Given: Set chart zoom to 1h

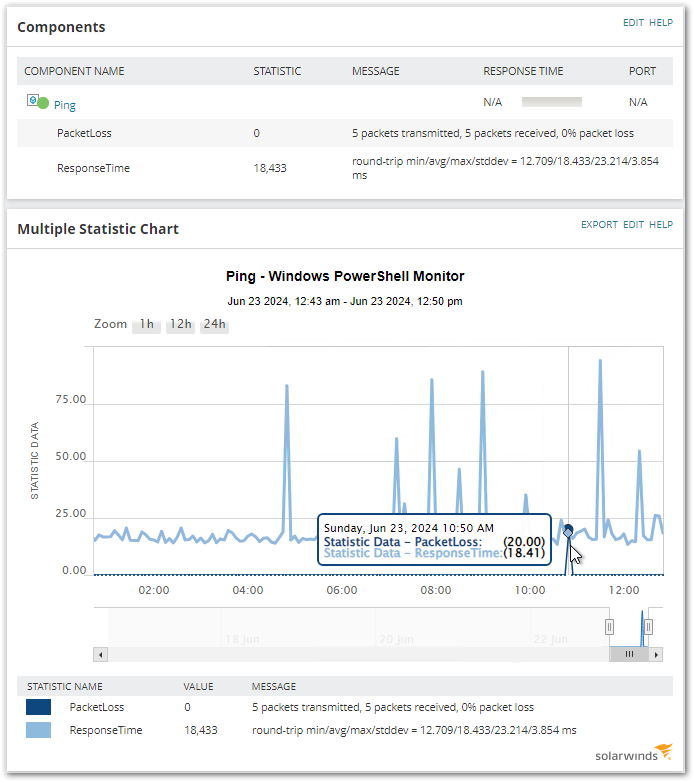Looking at the screenshot, I should pyautogui.click(x=147, y=325).
